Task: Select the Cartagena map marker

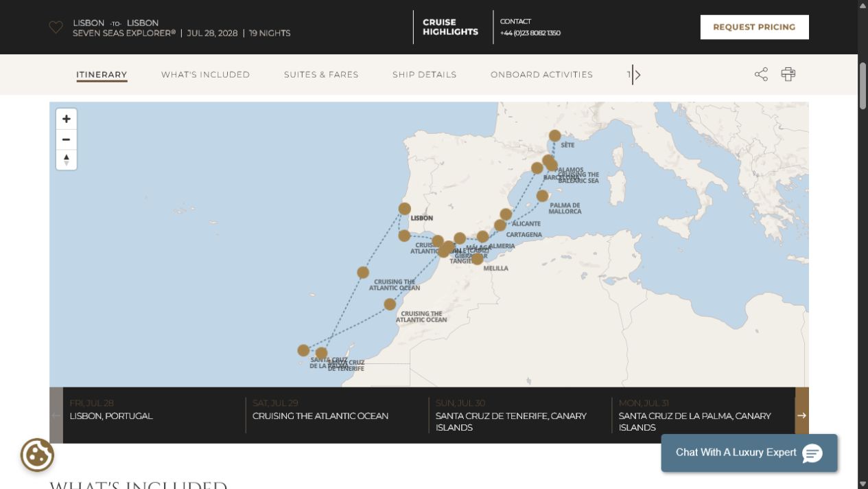Action: click(x=500, y=225)
